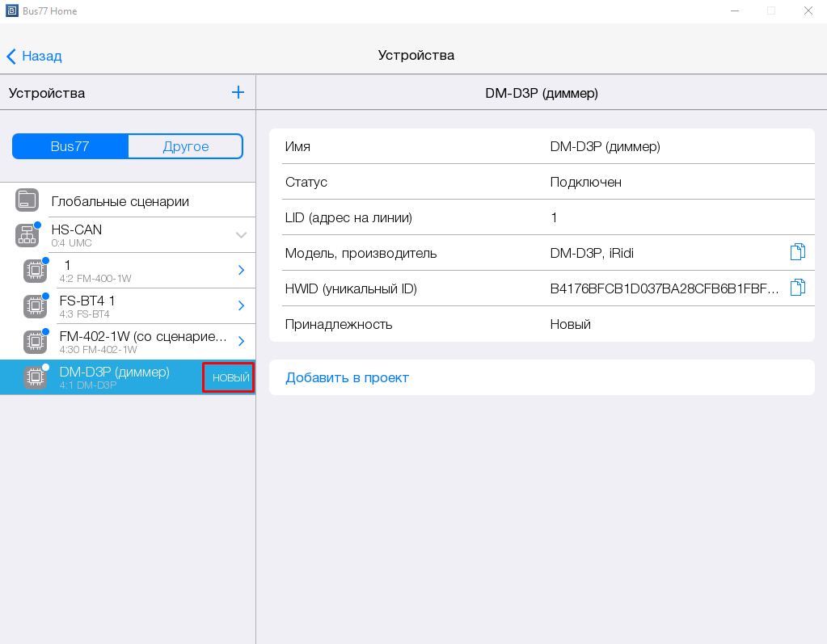Click the НОВЫЙ badge on DM-D3P
The width and height of the screenshot is (827, 644).
pyautogui.click(x=230, y=377)
